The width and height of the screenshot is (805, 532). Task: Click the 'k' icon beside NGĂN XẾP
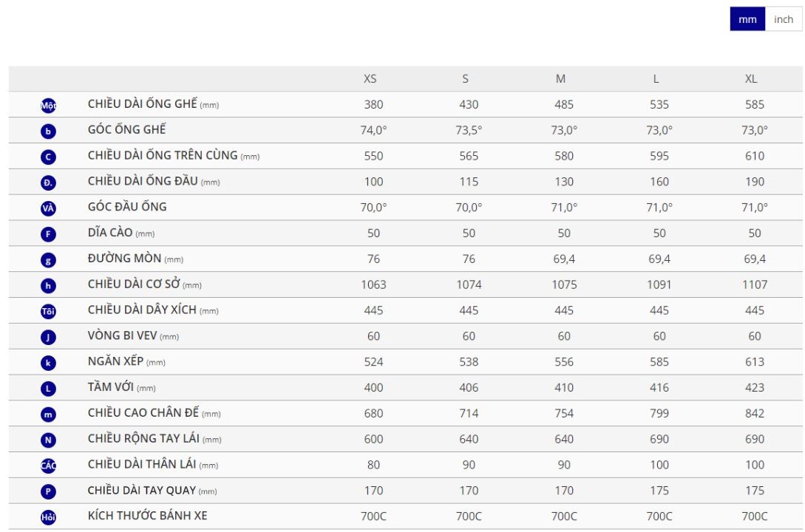pos(48,363)
